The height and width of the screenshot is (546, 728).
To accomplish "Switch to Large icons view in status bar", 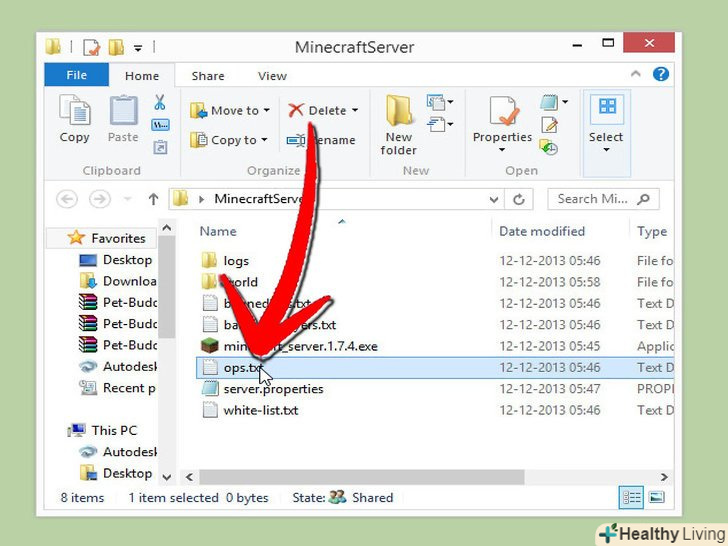I will click(656, 497).
